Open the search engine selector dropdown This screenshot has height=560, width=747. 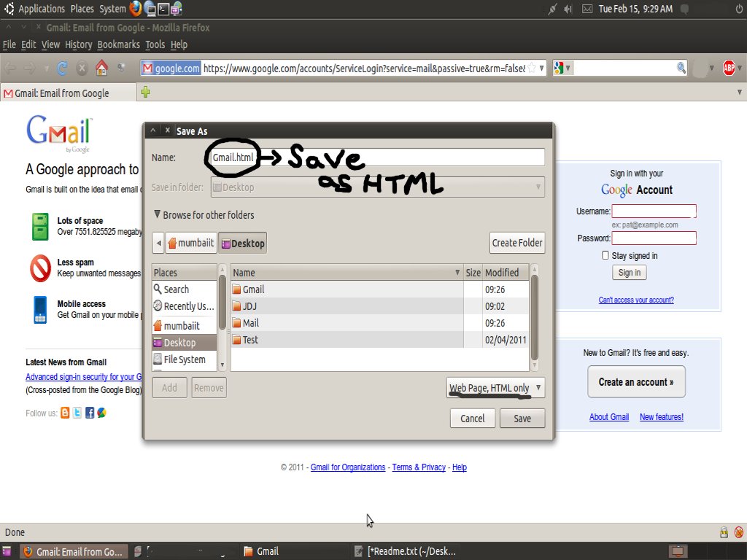(x=562, y=68)
